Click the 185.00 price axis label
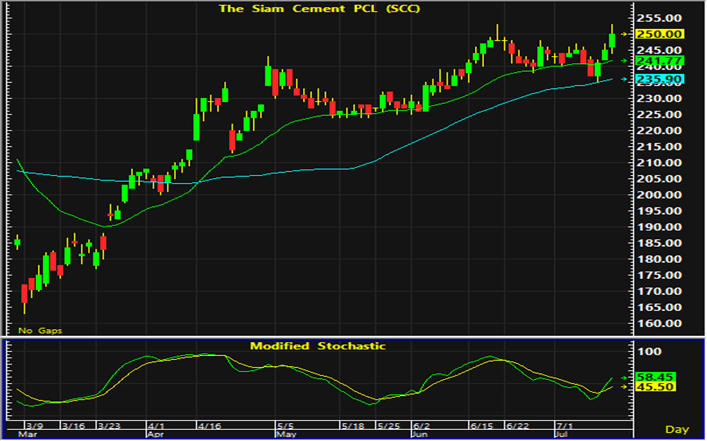Image resolution: width=707 pixels, height=441 pixels. click(x=659, y=243)
